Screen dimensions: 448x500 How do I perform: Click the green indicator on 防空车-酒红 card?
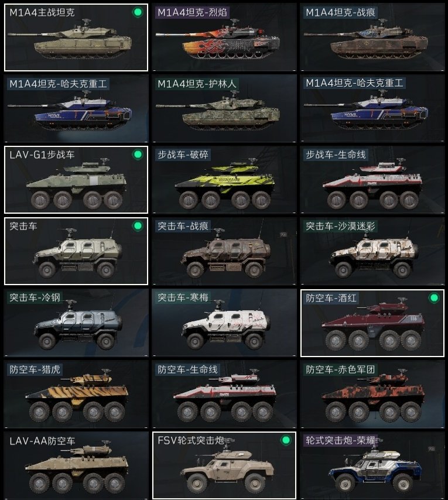(x=434, y=298)
